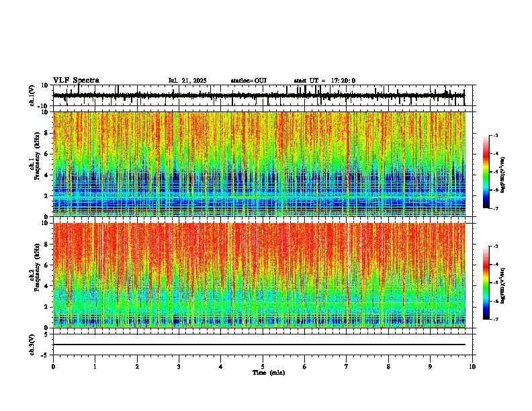Image resolution: width=532 pixels, height=411 pixels.
Task: Click the "2" kHz tick on ch.2 spectrogram
Action: (47, 307)
